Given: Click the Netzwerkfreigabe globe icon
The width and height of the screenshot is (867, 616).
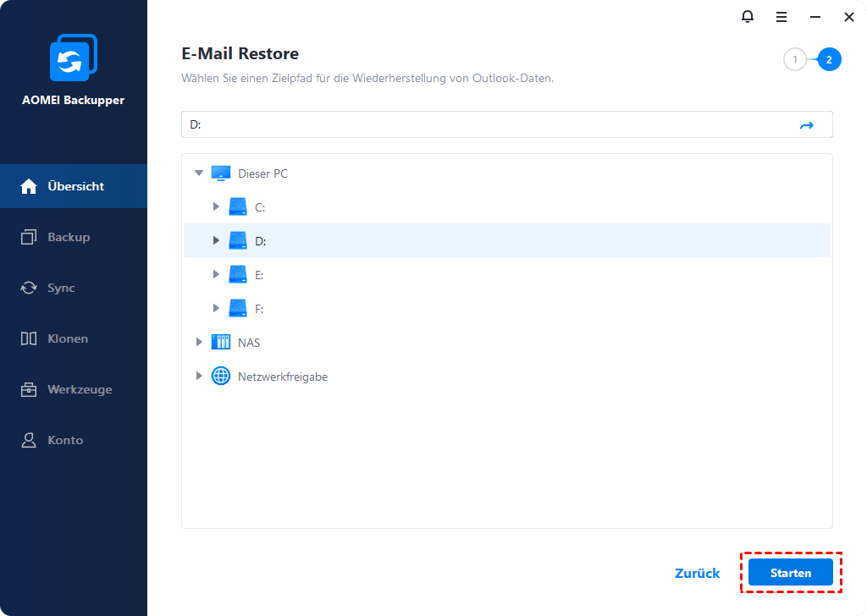Looking at the screenshot, I should (221, 377).
